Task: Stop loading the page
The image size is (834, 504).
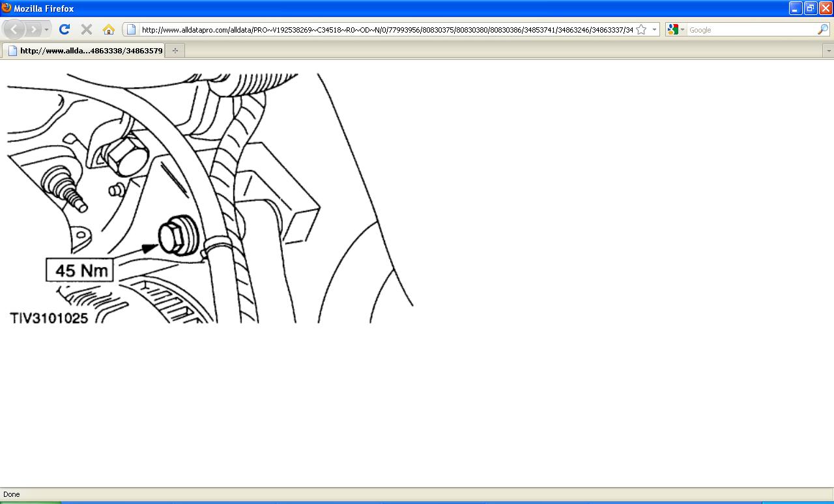Action: pyautogui.click(x=86, y=29)
